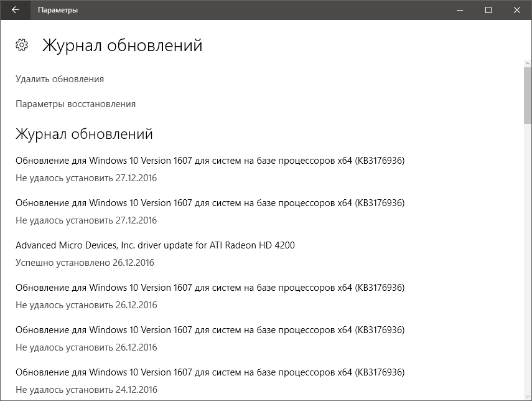Go back using the arrow in title bar
Image resolution: width=532 pixels, height=401 pixels.
[16, 10]
